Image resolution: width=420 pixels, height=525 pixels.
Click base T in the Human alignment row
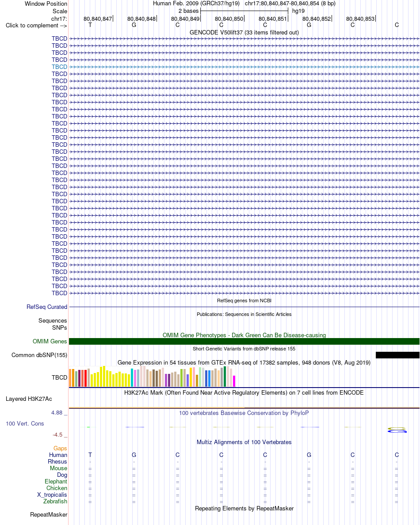click(x=90, y=455)
